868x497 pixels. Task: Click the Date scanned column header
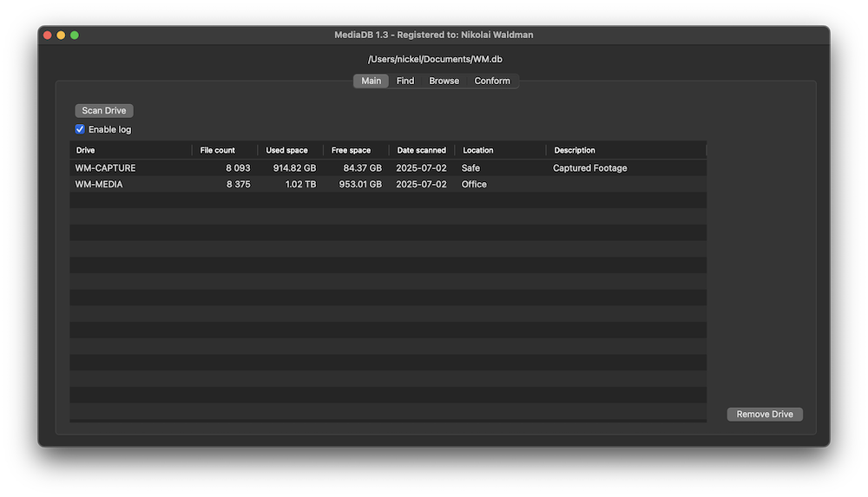click(421, 150)
